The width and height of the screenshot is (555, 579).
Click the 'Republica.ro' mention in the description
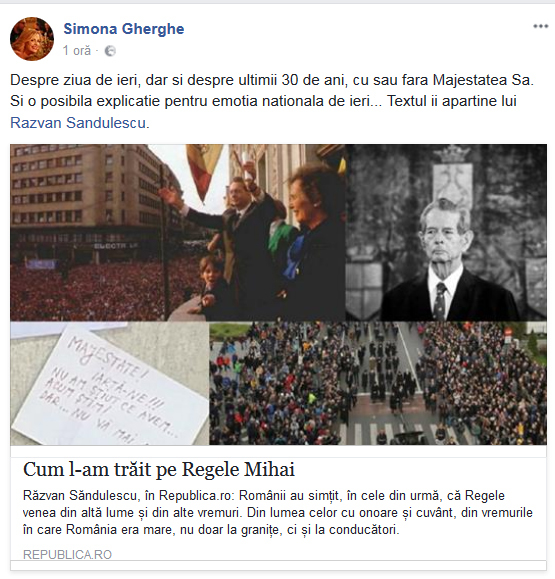(195, 496)
